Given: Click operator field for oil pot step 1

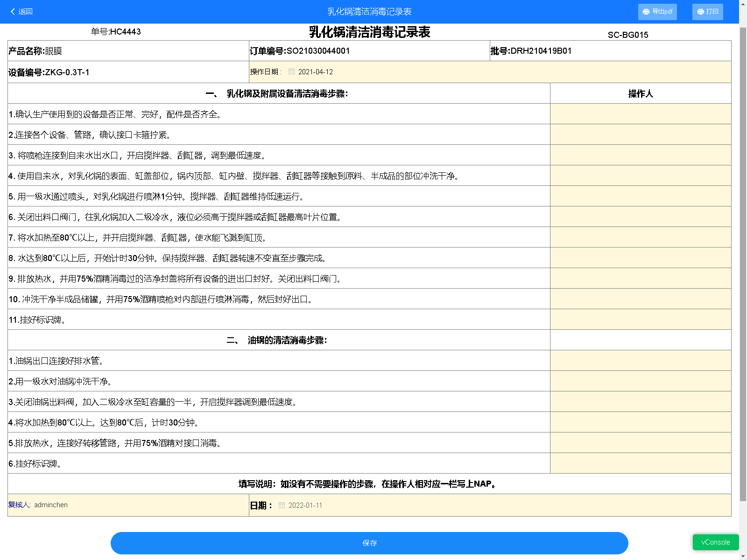Looking at the screenshot, I should (640, 361).
